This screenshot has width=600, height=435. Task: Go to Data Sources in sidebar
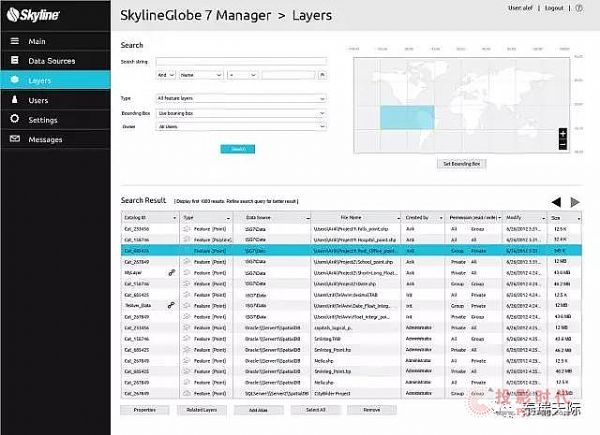[x=50, y=61]
